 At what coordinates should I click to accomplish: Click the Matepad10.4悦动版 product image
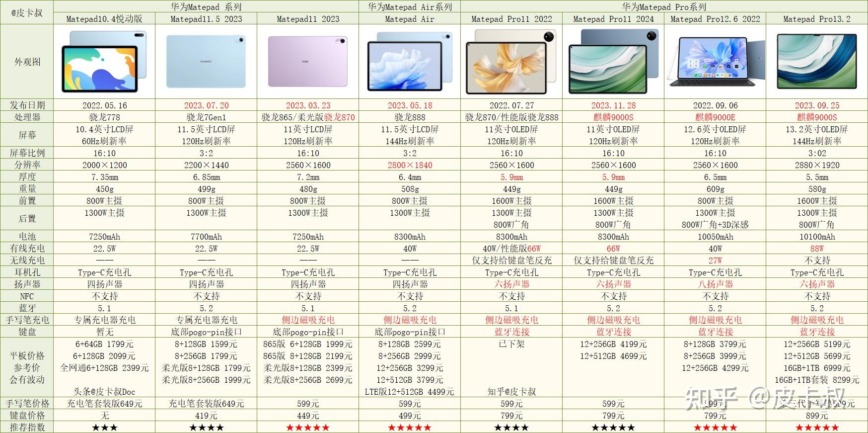point(104,62)
